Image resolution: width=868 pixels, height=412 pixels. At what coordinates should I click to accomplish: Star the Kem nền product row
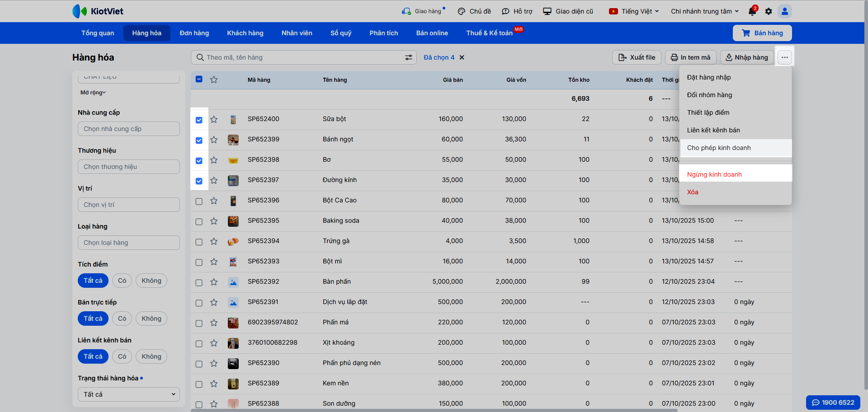tap(214, 384)
